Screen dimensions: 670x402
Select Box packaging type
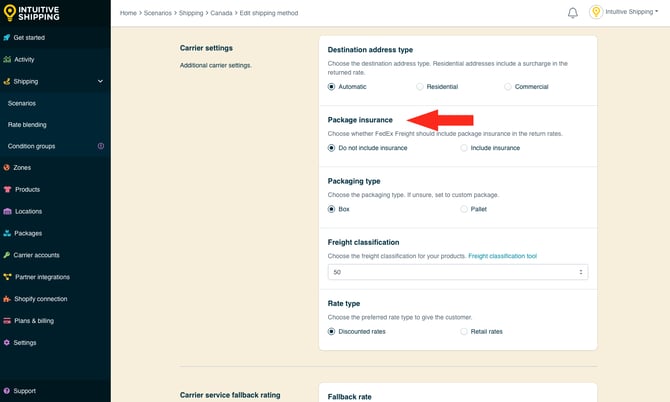331,209
